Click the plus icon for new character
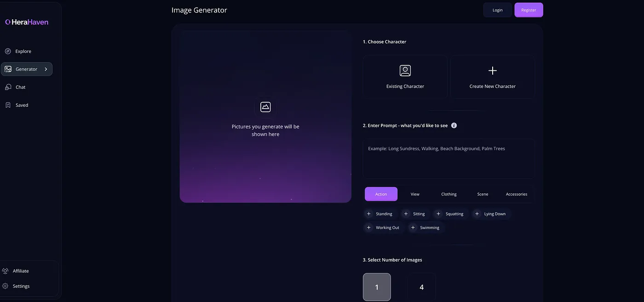 [492, 70]
